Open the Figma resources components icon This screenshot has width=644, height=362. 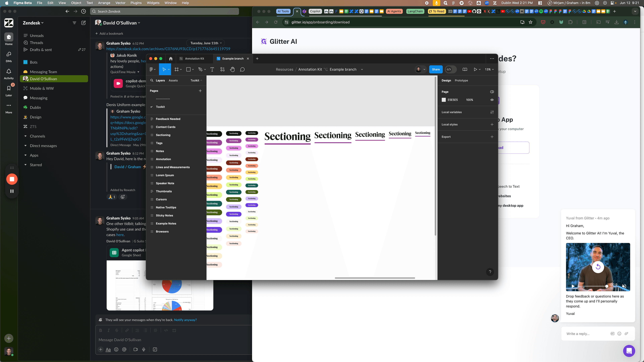point(222,69)
